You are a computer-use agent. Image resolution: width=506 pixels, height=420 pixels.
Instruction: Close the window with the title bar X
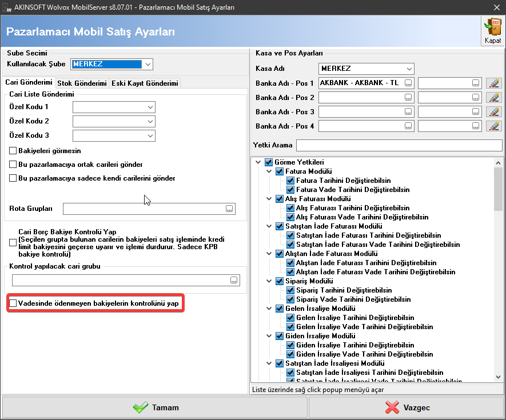(x=497, y=7)
